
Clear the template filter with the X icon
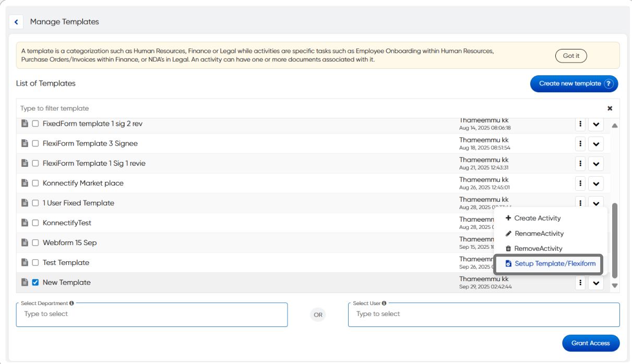(x=610, y=108)
